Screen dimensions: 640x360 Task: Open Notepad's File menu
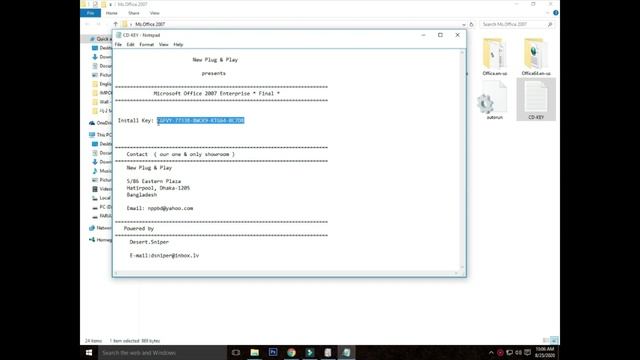[x=118, y=44]
